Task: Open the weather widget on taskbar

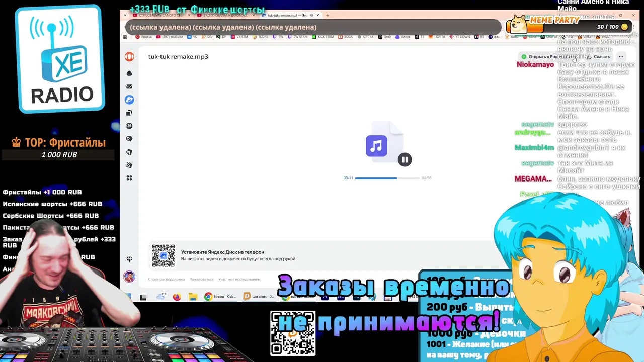Action: (162, 296)
